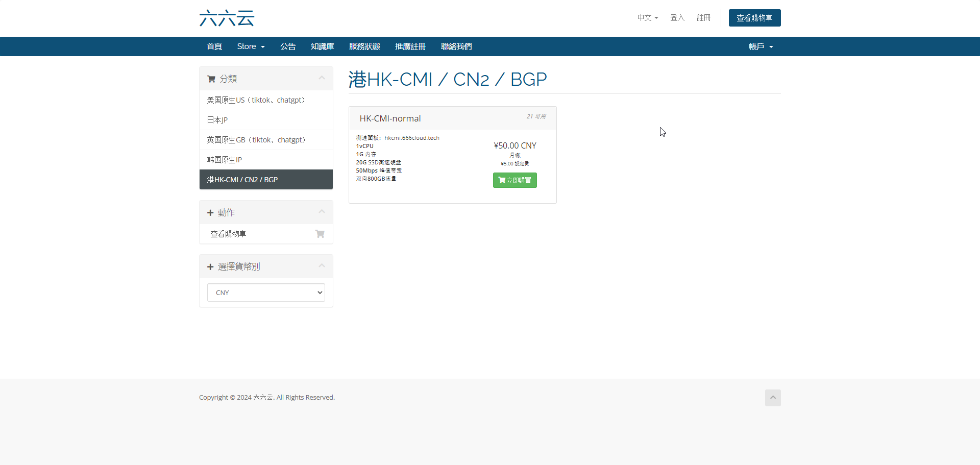
Task: Collapse the 分類 panel chevron
Action: point(322,78)
